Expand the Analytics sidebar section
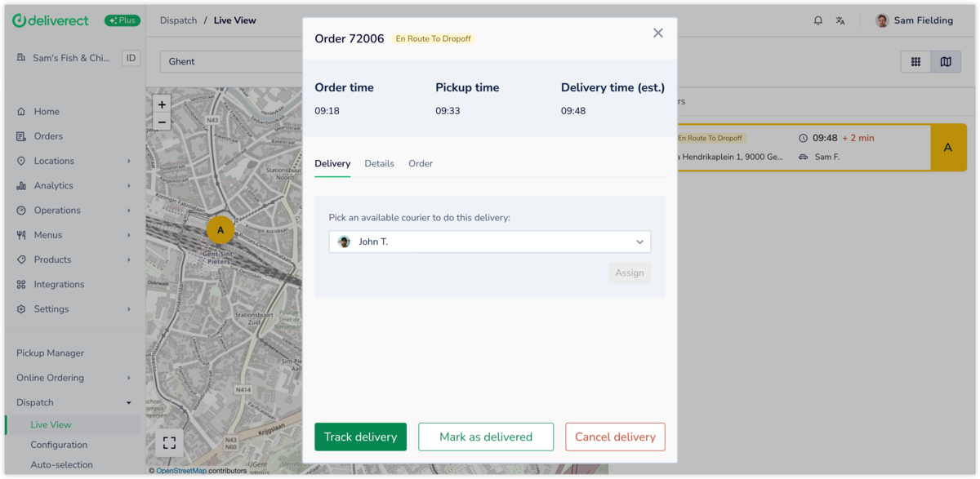This screenshot has height=479, width=980. [73, 185]
